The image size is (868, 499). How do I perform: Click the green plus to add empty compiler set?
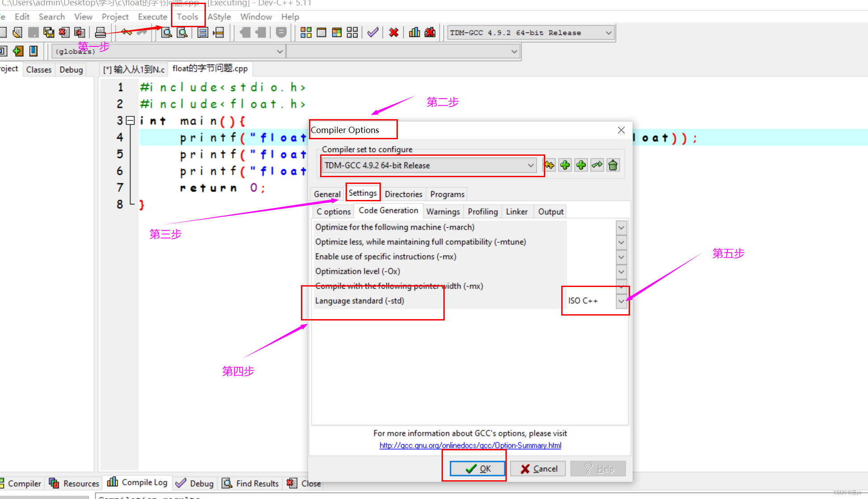click(x=565, y=165)
